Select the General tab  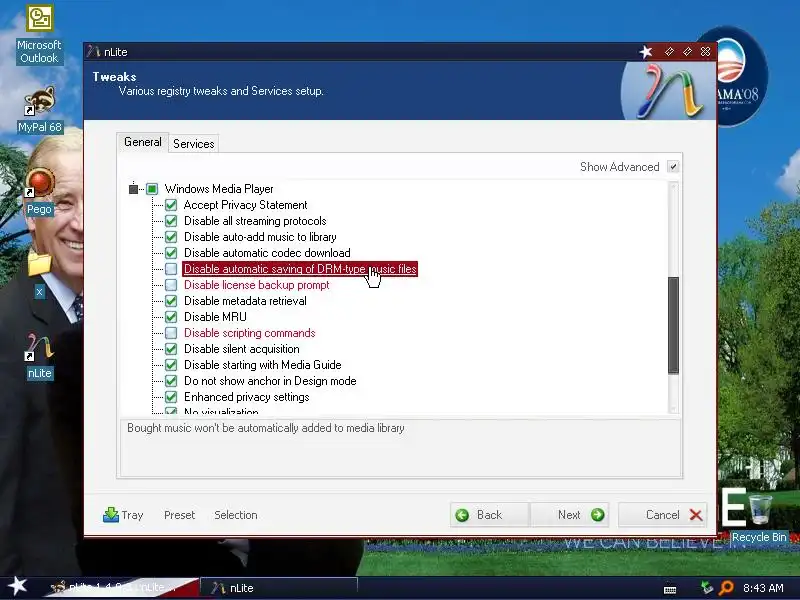tap(142, 142)
